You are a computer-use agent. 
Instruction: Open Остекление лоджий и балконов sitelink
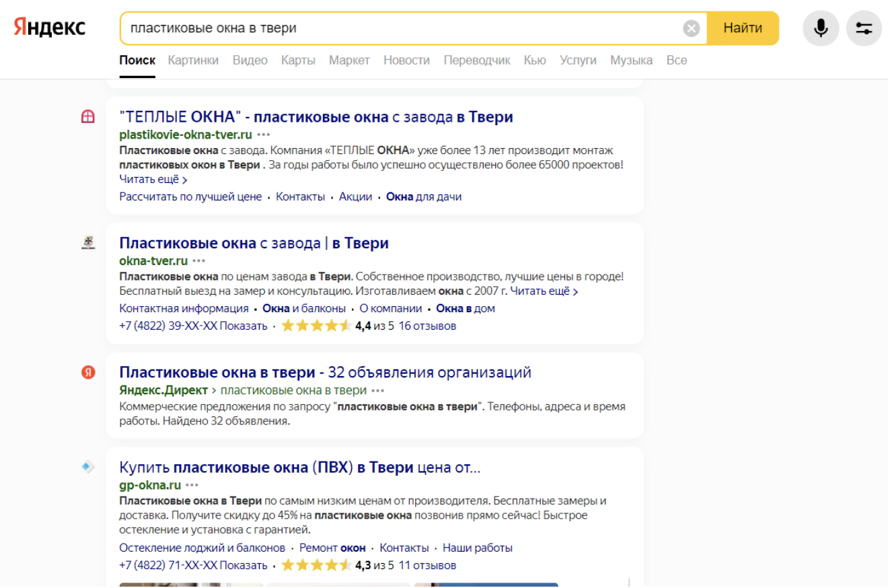202,548
